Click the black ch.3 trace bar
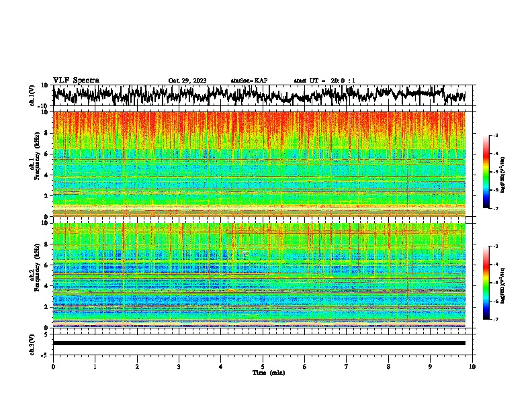532x411 pixels. (259, 343)
